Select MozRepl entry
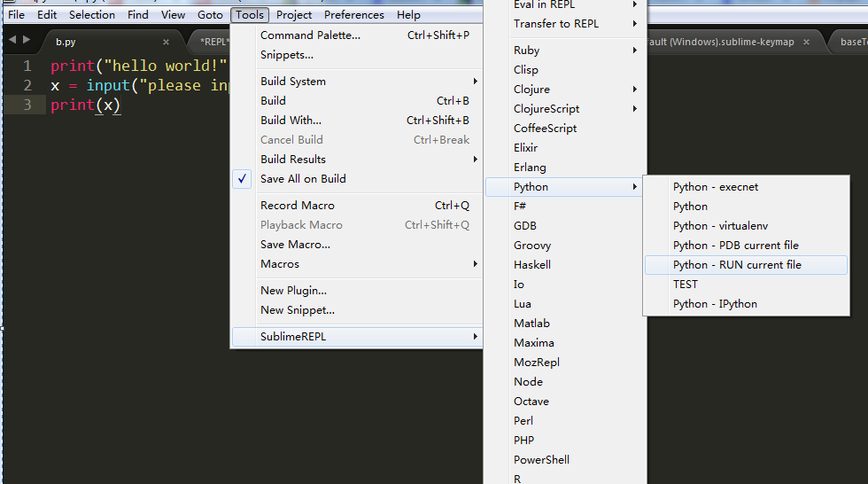This screenshot has height=484, width=868. (565, 363)
